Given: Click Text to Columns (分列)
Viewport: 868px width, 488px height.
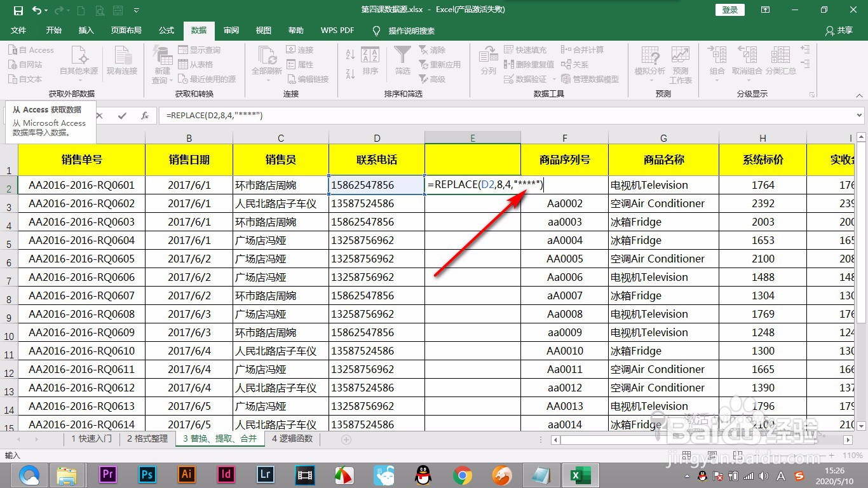Looking at the screenshot, I should (x=488, y=61).
